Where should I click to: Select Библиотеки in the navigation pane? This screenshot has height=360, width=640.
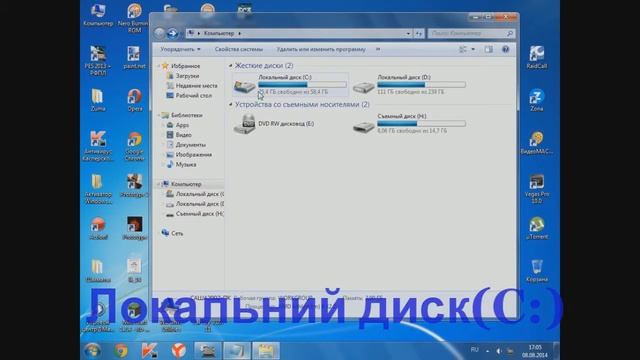coord(187,115)
